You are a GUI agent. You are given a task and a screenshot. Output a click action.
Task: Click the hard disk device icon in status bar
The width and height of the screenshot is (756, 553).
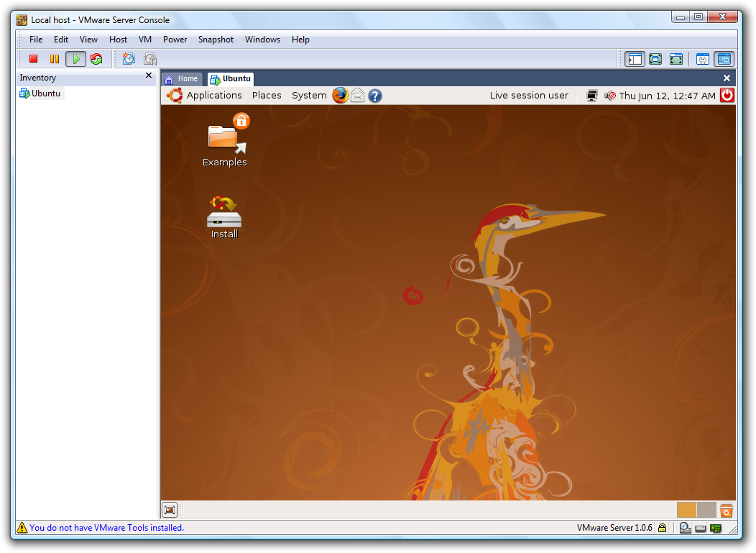701,529
